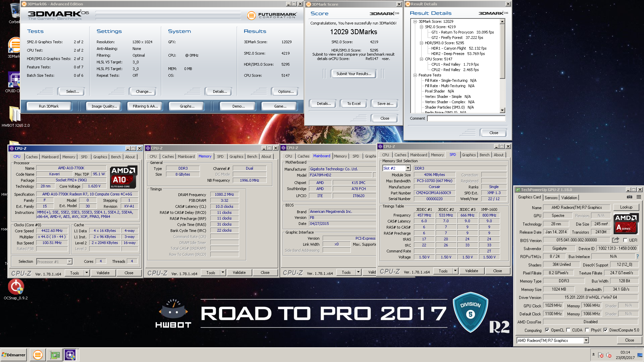
Task: Toggle the PhysX checkbox
Action: pyautogui.click(x=587, y=330)
